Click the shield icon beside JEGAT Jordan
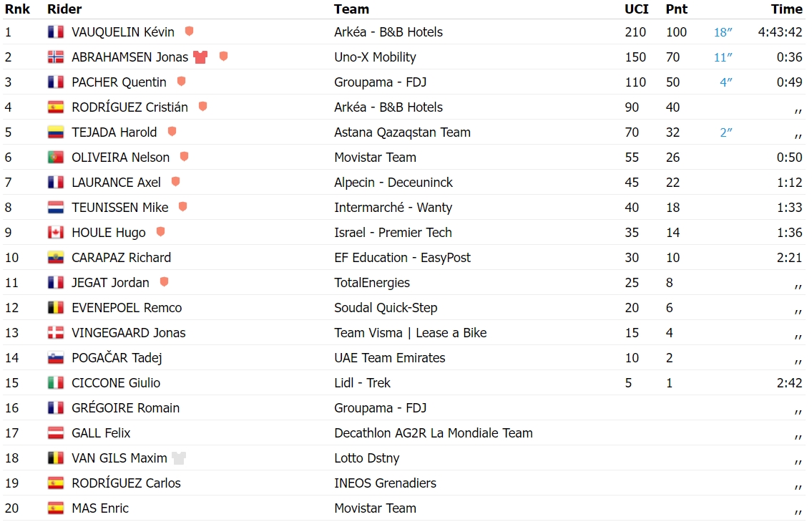 [164, 282]
